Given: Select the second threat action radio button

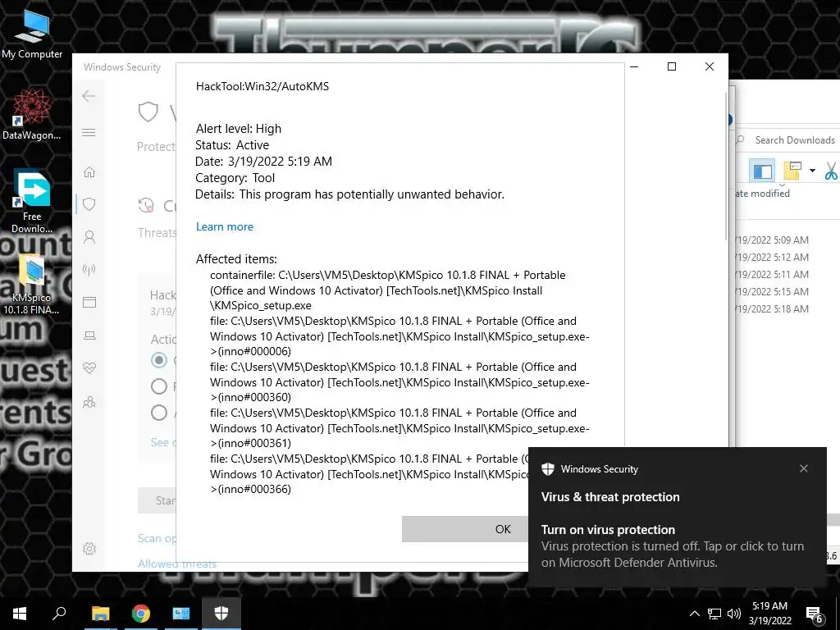Looking at the screenshot, I should click(159, 386).
